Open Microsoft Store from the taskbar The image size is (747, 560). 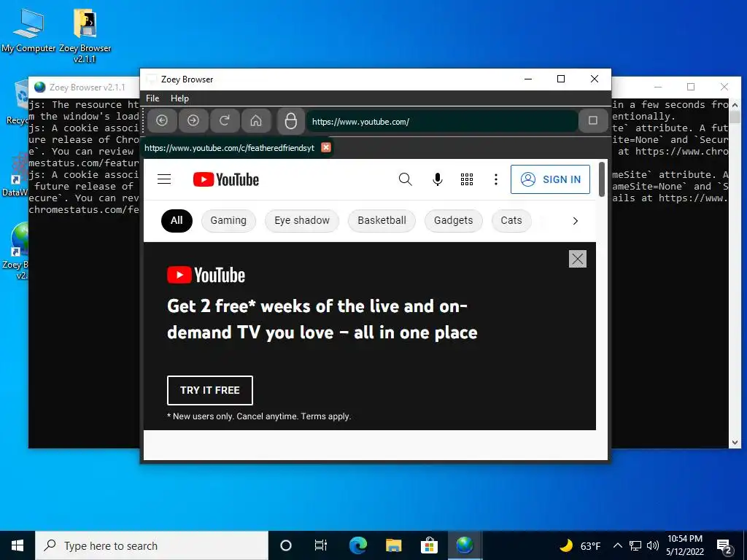[x=429, y=545]
